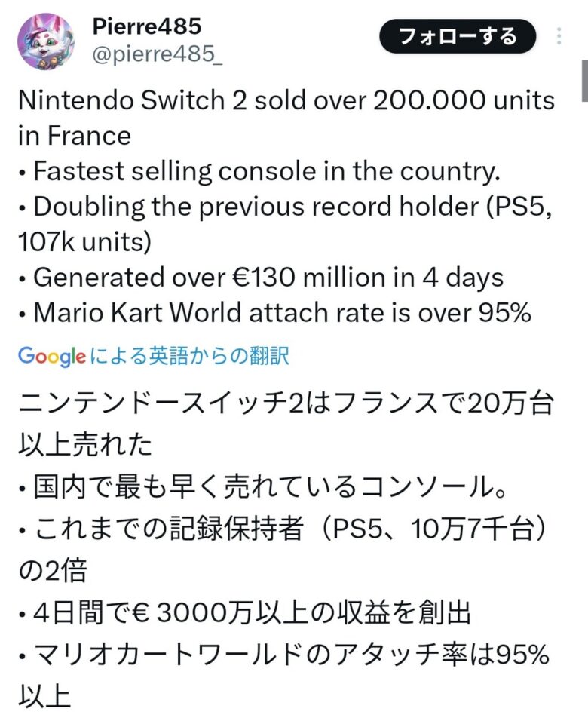Image resolution: width=588 pixels, height=724 pixels.
Task: Click the Google logo in translation attribution
Action: point(51,356)
